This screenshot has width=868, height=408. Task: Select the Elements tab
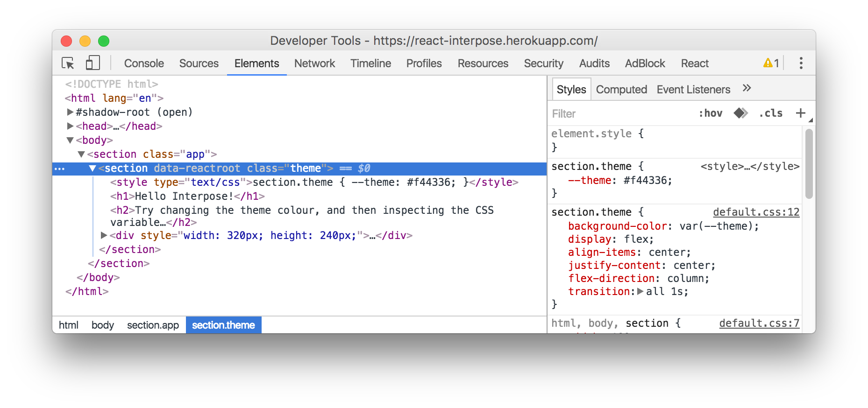(x=256, y=63)
